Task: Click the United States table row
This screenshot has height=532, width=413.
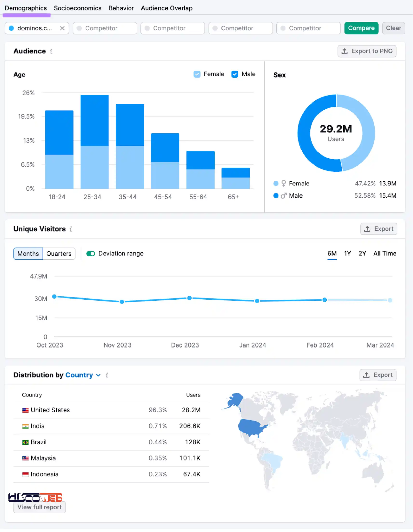Action: pyautogui.click(x=111, y=410)
